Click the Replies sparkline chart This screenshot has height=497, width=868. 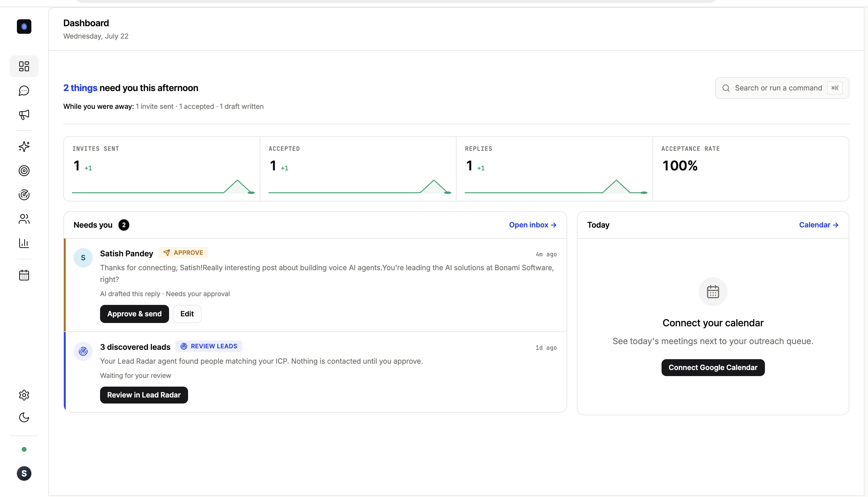coord(556,187)
